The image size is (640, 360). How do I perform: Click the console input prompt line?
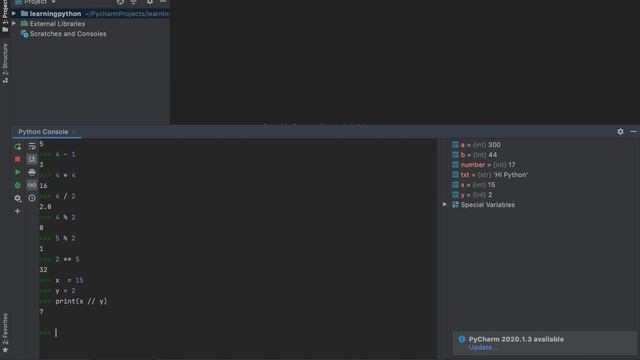point(238,333)
